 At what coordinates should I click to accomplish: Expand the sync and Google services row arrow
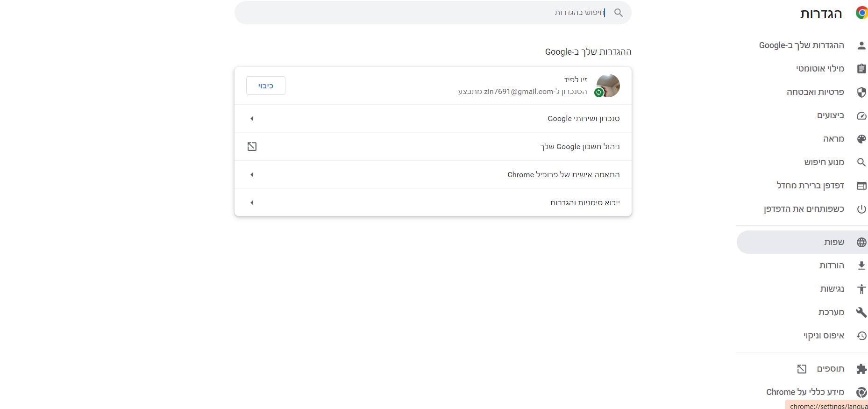pos(252,119)
